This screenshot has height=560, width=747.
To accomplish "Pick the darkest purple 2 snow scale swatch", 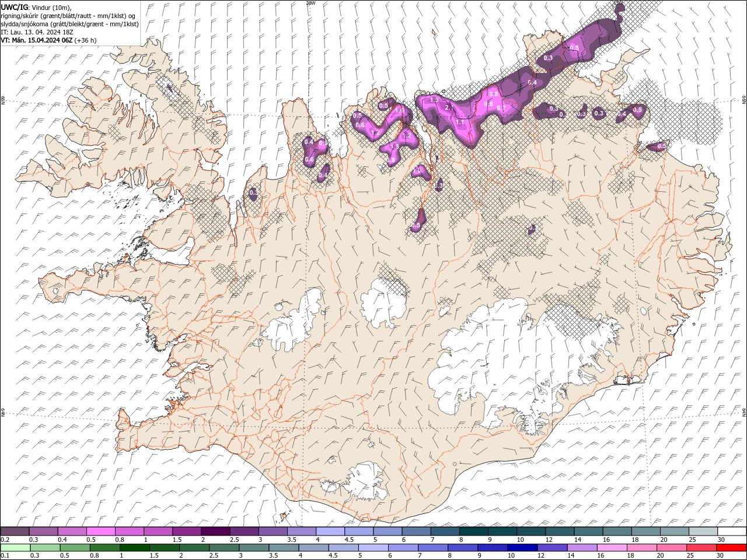I will coord(215,531).
